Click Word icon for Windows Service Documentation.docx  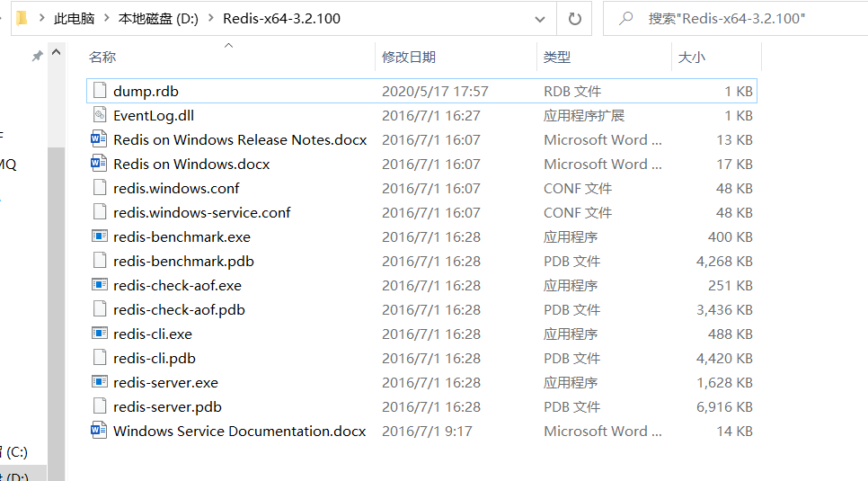(99, 430)
